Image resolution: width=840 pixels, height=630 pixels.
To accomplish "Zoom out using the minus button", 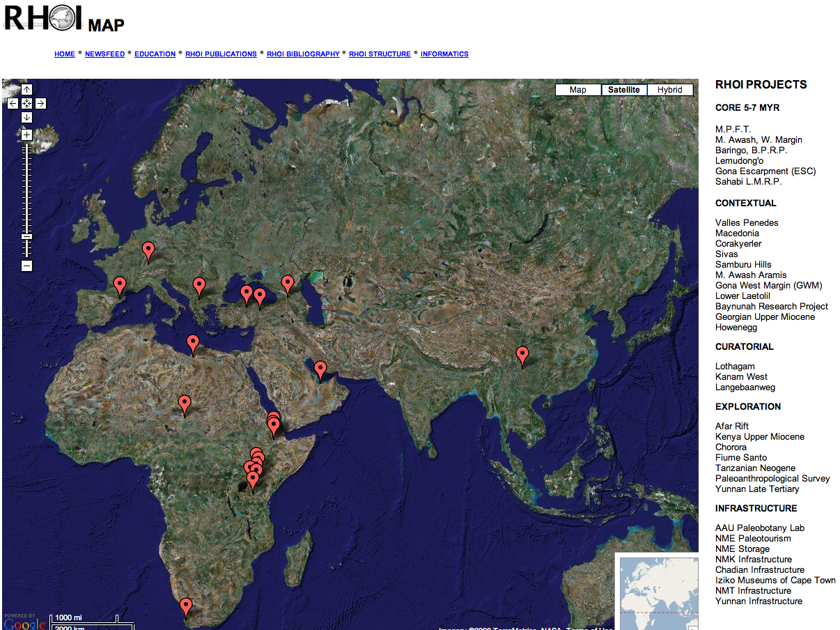I will (x=26, y=266).
